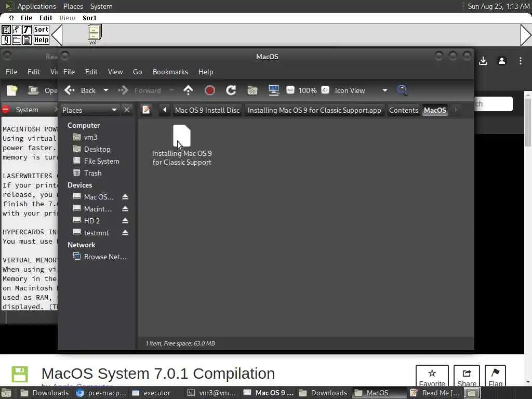Screen dimensions: 532x399
Task: Eject the HD 2 device
Action: click(x=125, y=221)
